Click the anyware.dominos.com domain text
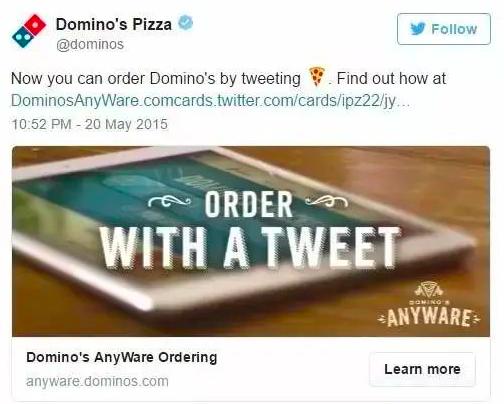Screen dimensions: 504x404 [97, 381]
